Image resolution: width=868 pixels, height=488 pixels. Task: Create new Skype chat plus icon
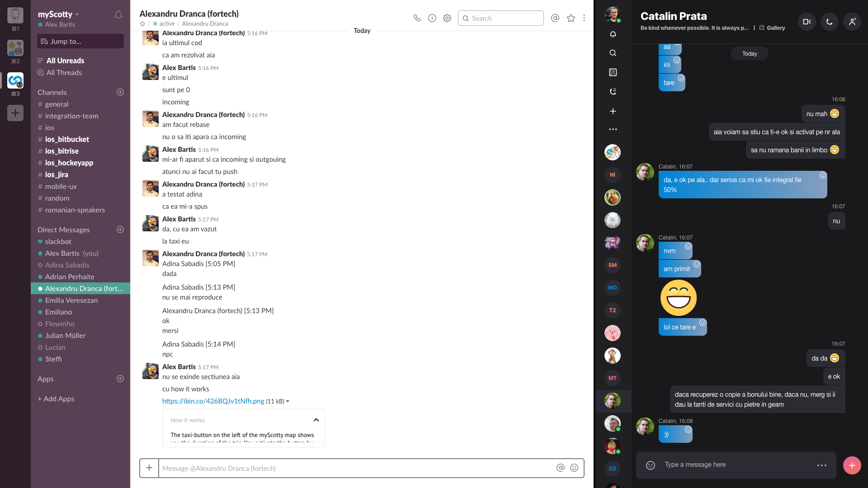coord(613,111)
